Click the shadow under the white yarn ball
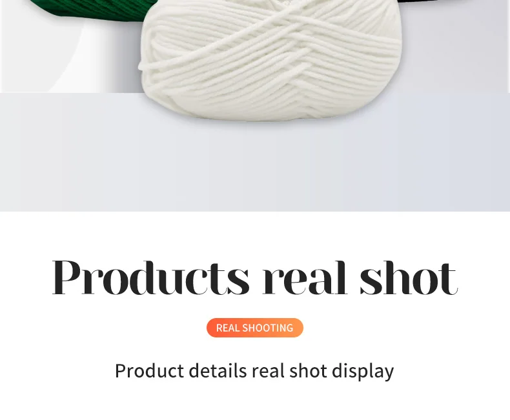Image resolution: width=510 pixels, height=420 pixels. (x=270, y=123)
